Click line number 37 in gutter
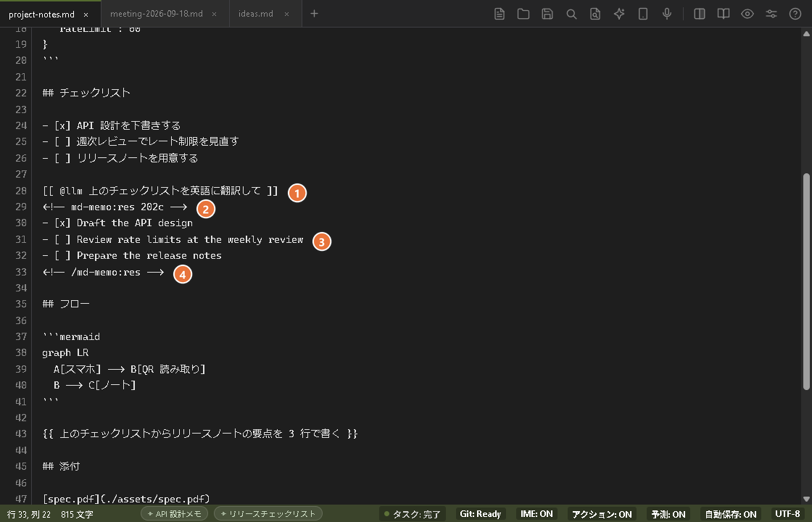 click(21, 336)
